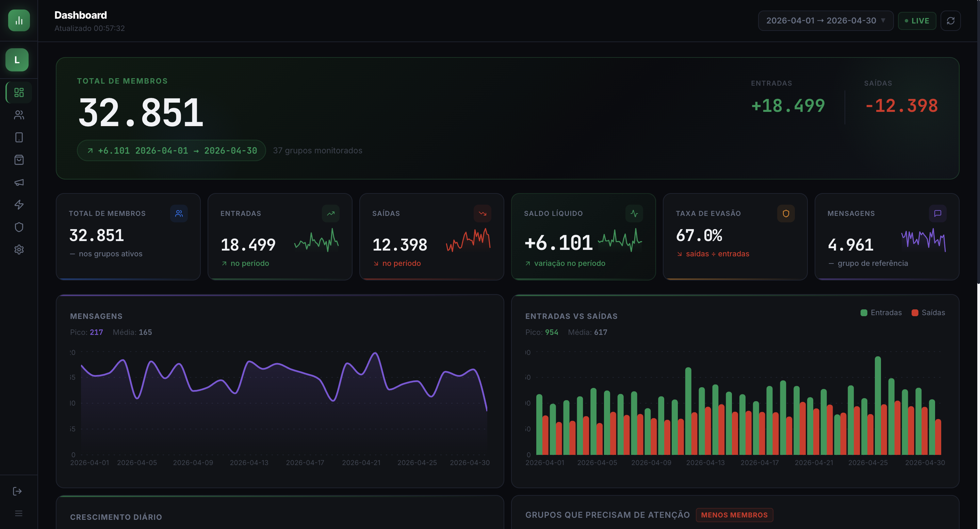Click the trending-down icon on Saídas card
Screen dimensions: 980x529
483,214
